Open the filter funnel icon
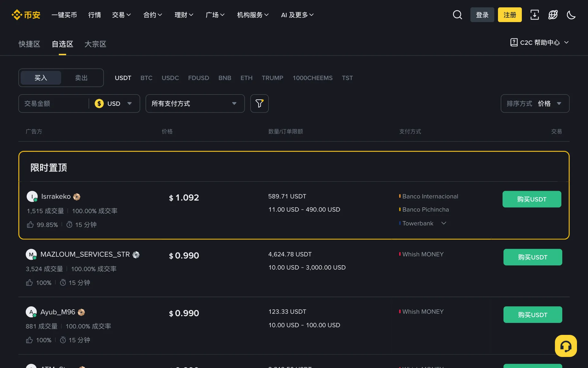Screen dimensions: 588x368 click(x=259, y=103)
